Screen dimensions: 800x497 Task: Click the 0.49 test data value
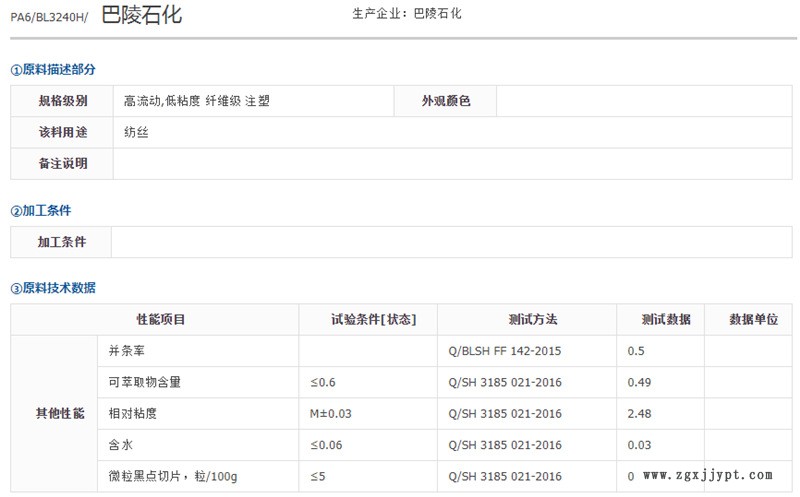[639, 382]
